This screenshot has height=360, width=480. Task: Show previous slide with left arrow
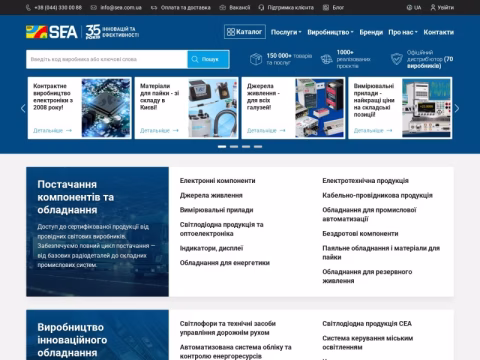(x=23, y=108)
